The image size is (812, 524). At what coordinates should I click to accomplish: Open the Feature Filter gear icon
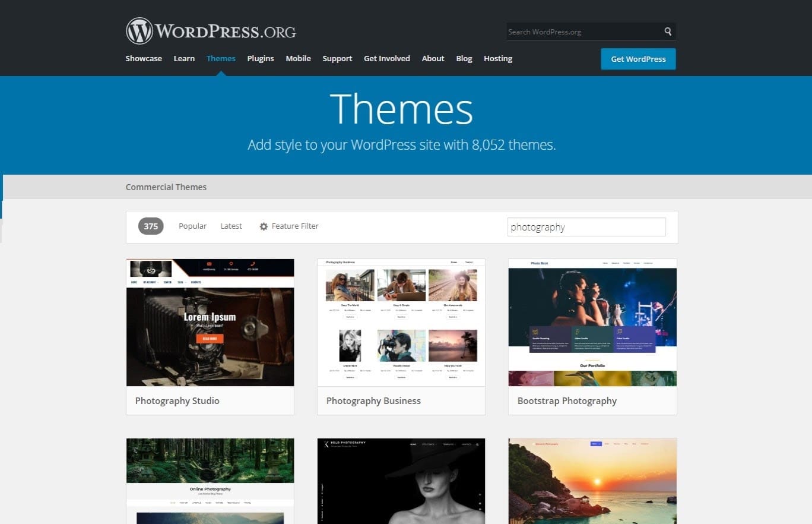click(264, 226)
